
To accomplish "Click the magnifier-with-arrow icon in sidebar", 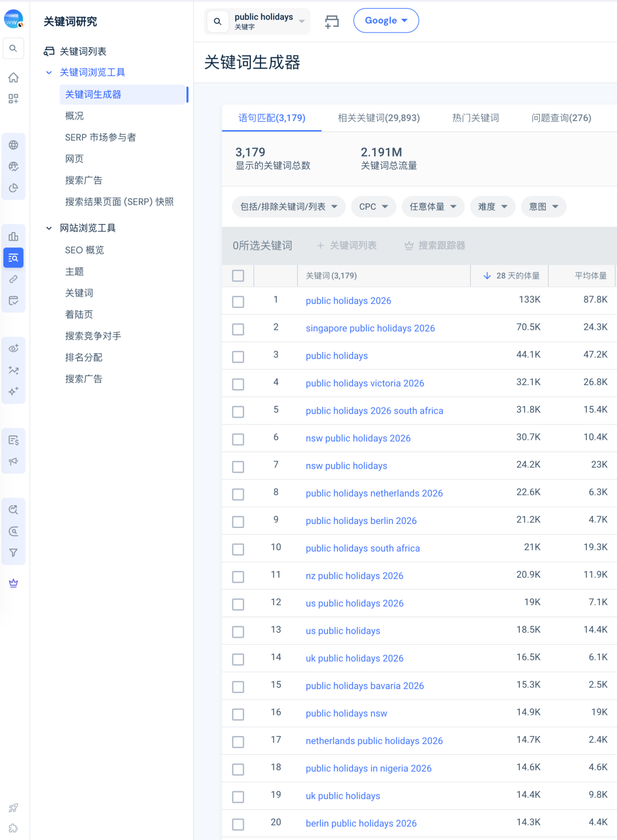I will tap(13, 510).
